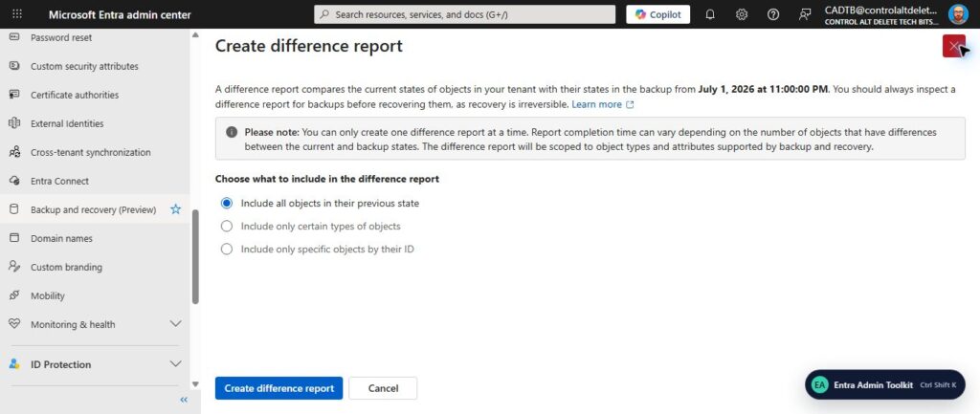Expand ID Protection chevron
Viewport: 980px width, 414px height.
[x=176, y=364]
